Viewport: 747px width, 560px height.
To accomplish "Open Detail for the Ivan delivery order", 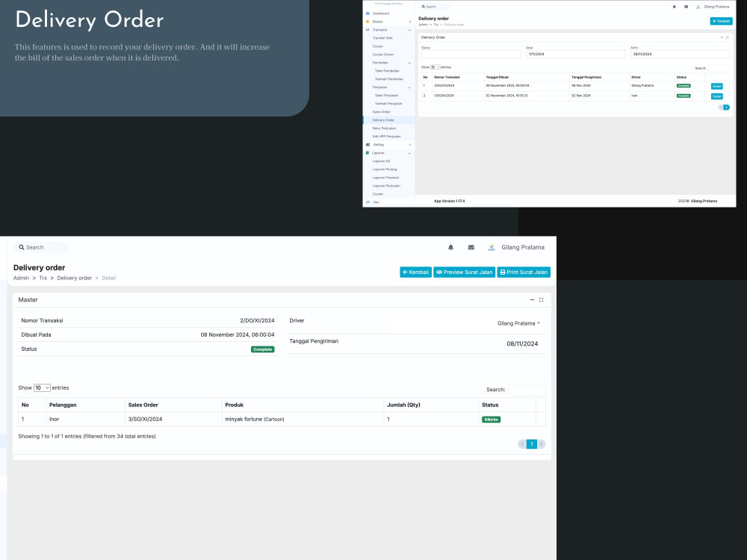I will point(716,96).
